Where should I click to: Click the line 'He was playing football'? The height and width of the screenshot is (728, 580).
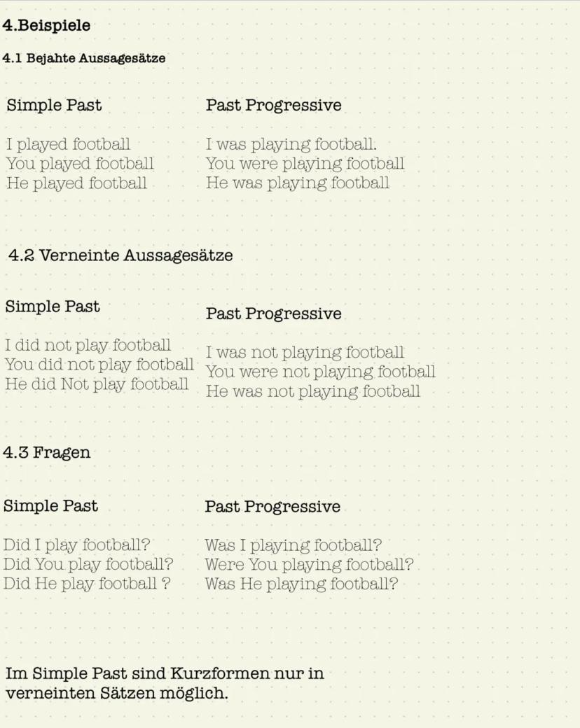[297, 183]
